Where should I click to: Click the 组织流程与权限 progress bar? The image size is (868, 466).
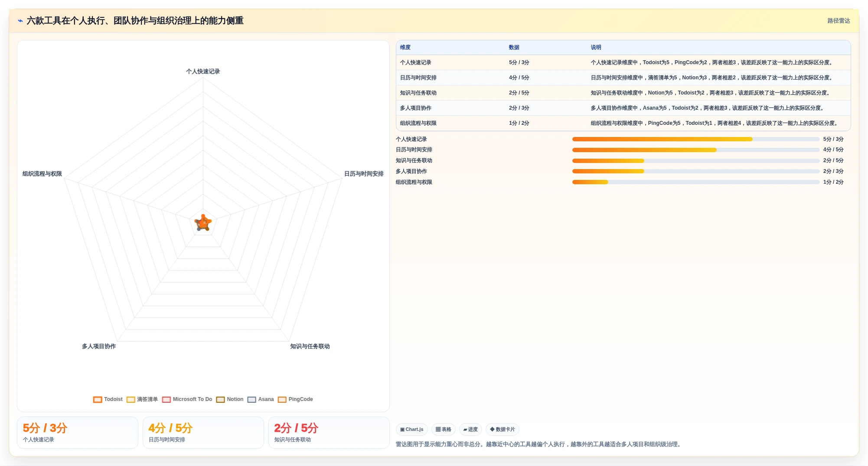(696, 182)
